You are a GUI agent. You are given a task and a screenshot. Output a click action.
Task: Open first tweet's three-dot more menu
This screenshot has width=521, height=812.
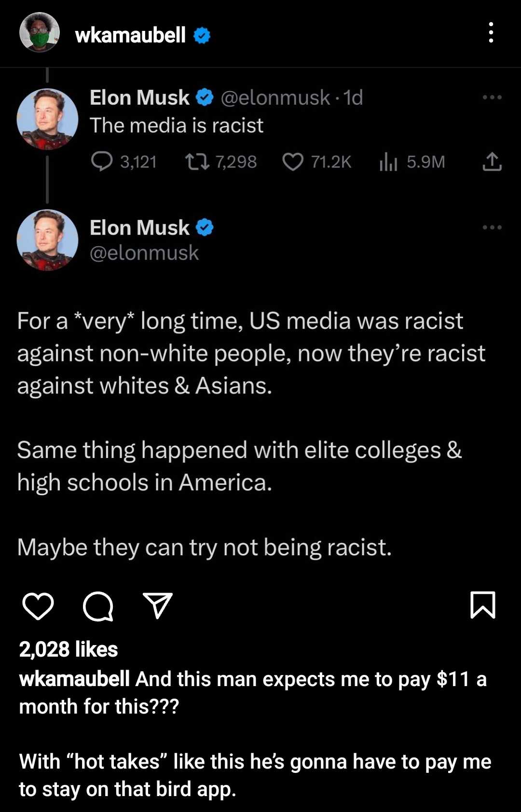[492, 97]
